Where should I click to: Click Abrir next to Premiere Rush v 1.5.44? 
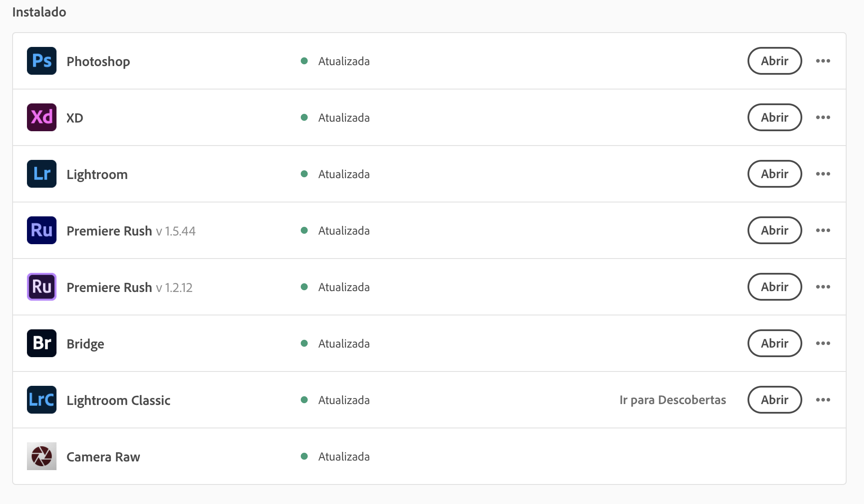(x=774, y=230)
